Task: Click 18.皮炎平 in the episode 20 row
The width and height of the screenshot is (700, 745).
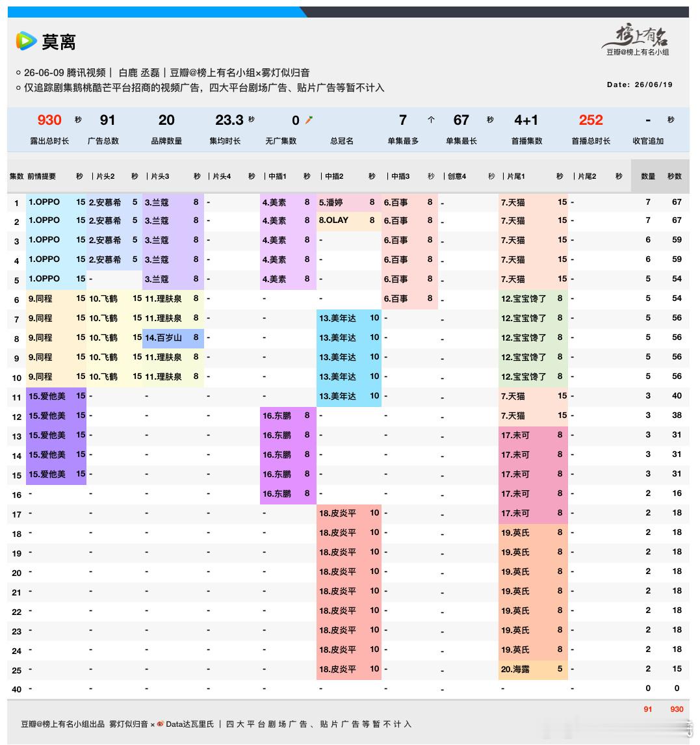Action: (x=337, y=571)
